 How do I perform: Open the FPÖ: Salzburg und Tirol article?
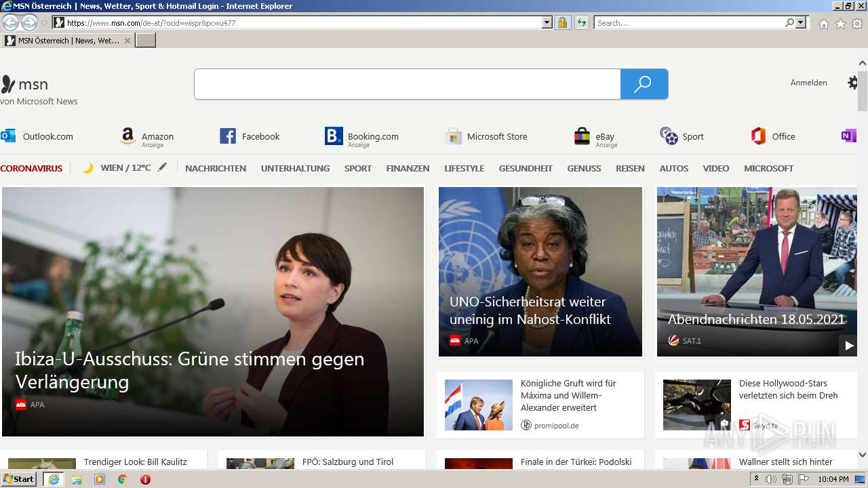(322, 461)
